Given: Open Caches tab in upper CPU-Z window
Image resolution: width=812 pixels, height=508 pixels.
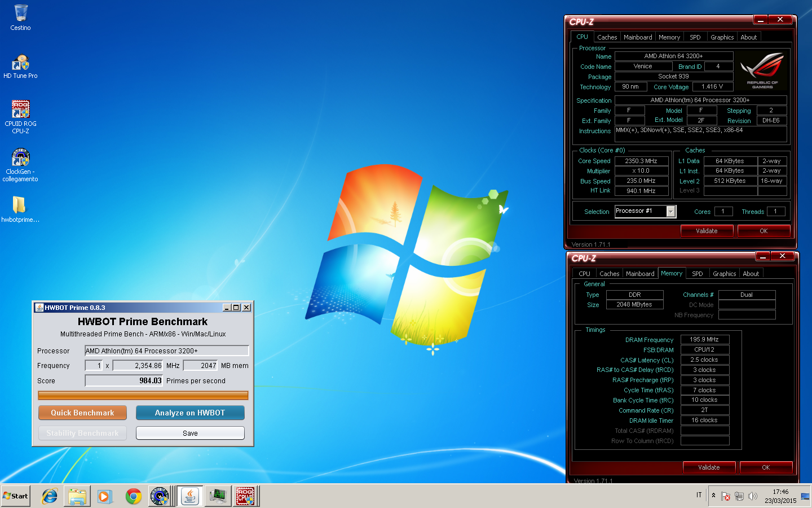Looking at the screenshot, I should [607, 37].
